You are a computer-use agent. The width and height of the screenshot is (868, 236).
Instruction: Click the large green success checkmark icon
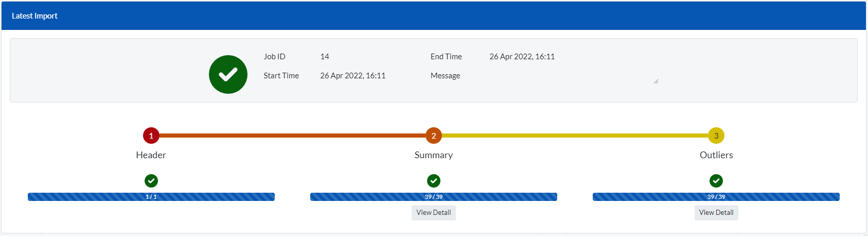(228, 75)
